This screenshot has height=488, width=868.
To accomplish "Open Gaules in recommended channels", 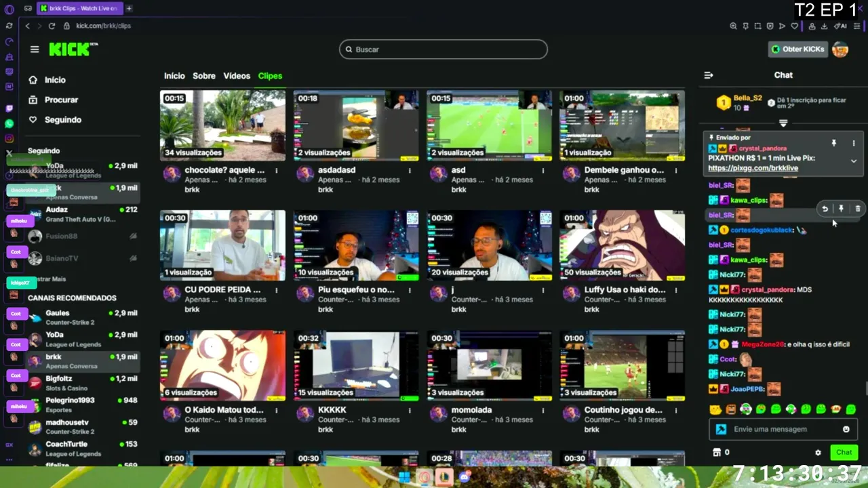I will [x=81, y=317].
